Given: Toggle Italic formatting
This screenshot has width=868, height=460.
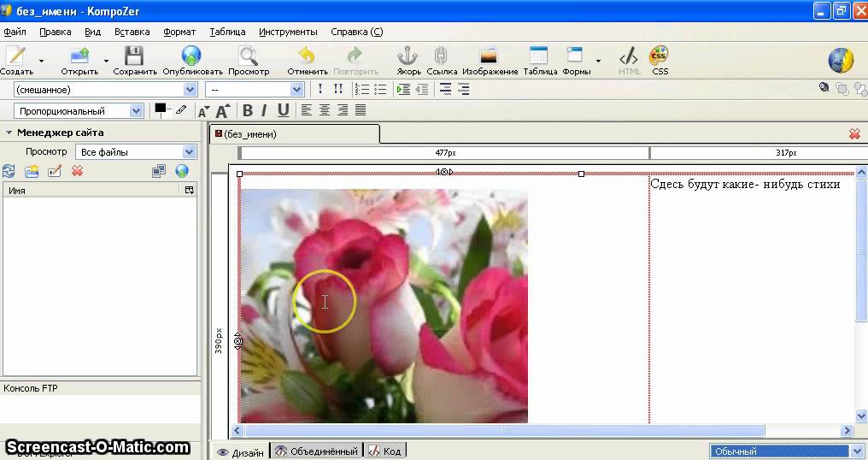Looking at the screenshot, I should pyautogui.click(x=265, y=111).
